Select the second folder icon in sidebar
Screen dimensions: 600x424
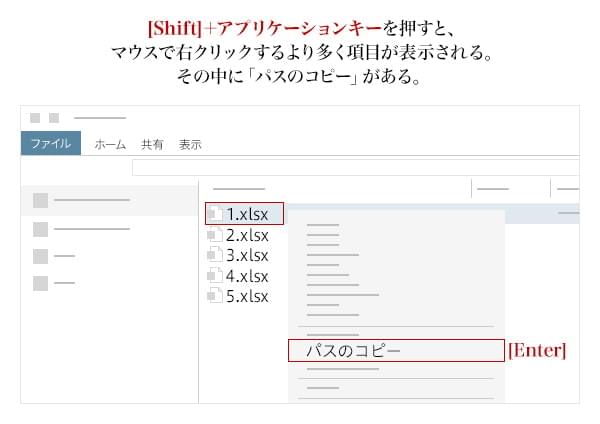40,229
